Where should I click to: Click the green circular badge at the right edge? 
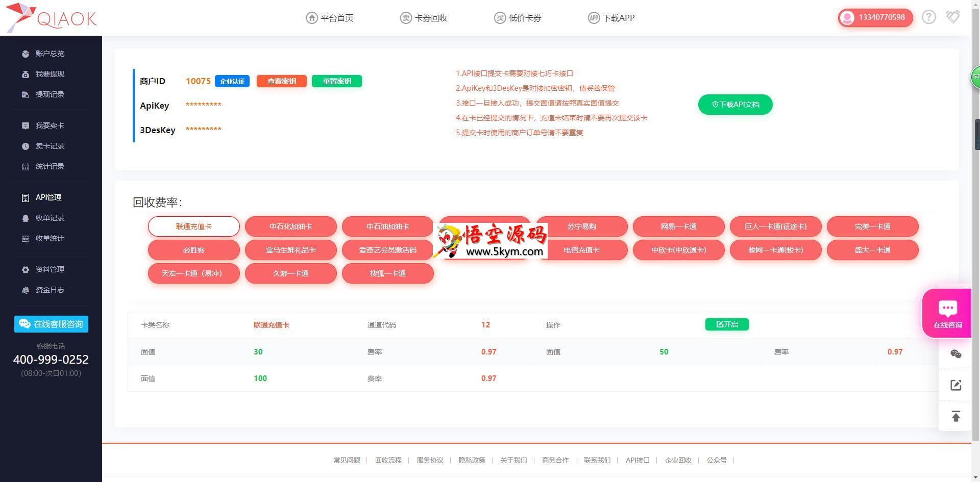pyautogui.click(x=975, y=77)
